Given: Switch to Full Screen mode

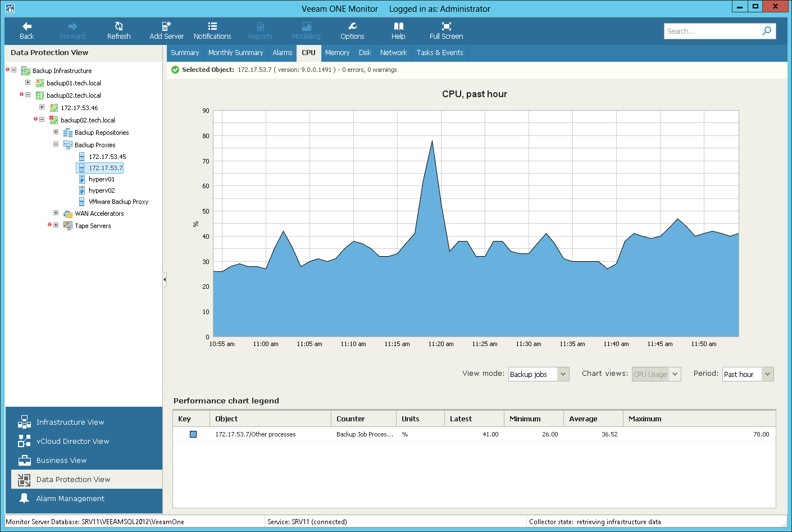Looking at the screenshot, I should pos(446,31).
